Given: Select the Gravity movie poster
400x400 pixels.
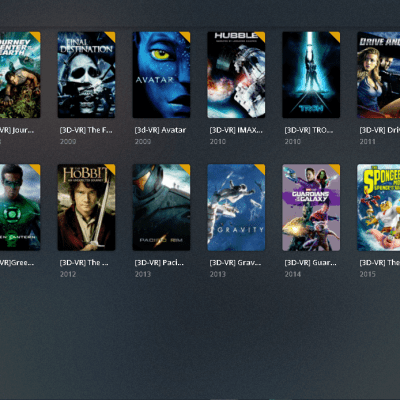Looking at the screenshot, I should 236,207.
